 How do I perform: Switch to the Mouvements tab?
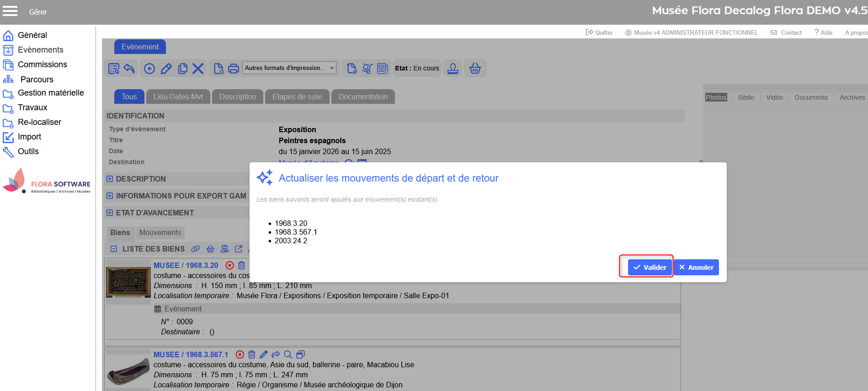(x=160, y=232)
